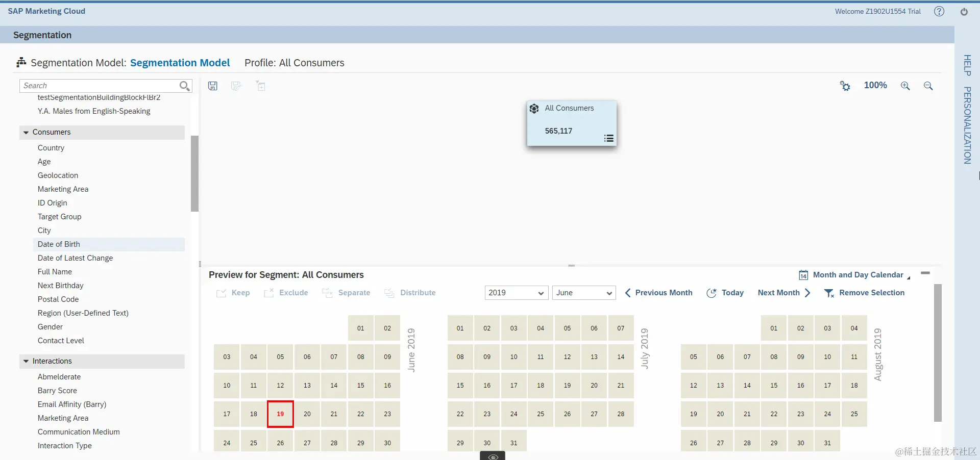This screenshot has width=980, height=460.
Task: Click the Month and Day Calendar icon
Action: coord(803,275)
